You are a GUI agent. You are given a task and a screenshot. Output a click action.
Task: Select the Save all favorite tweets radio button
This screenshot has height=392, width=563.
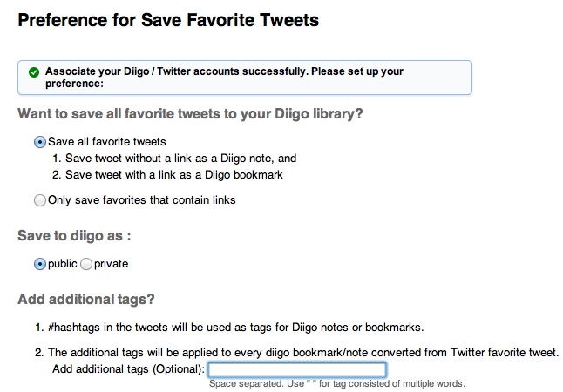40,142
